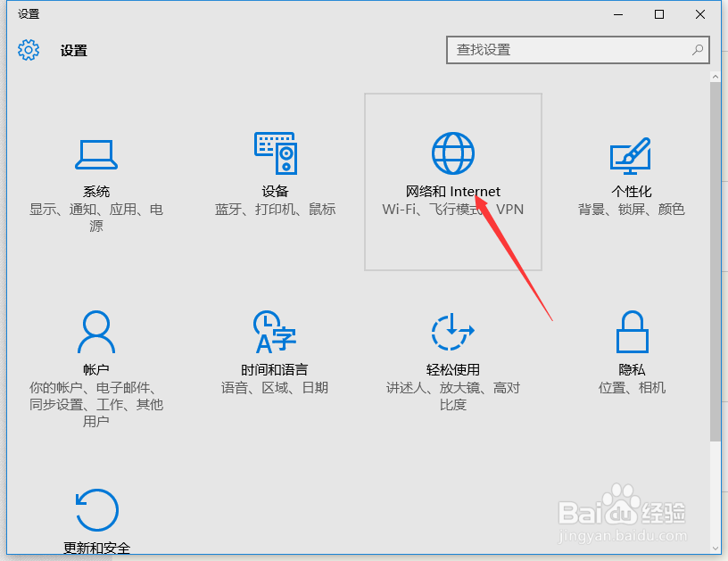Open the 系统 (System) settings icon
The height and width of the screenshot is (561, 728).
pos(96,153)
